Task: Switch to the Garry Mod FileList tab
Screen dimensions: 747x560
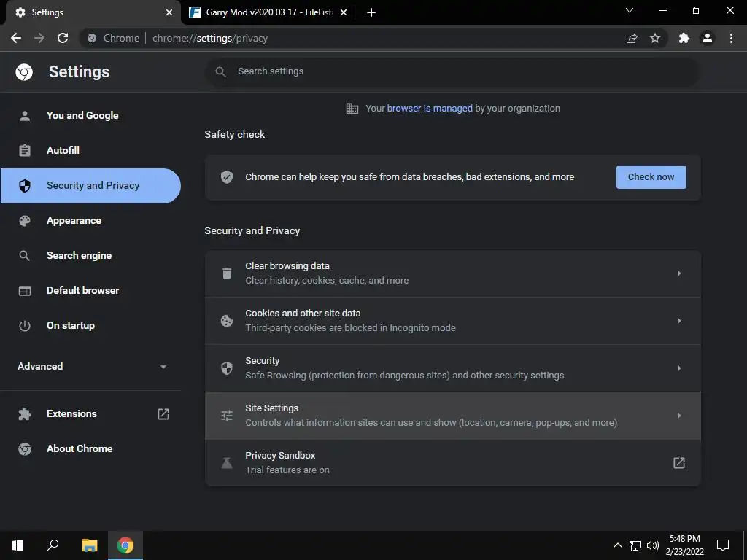Action: 267,12
